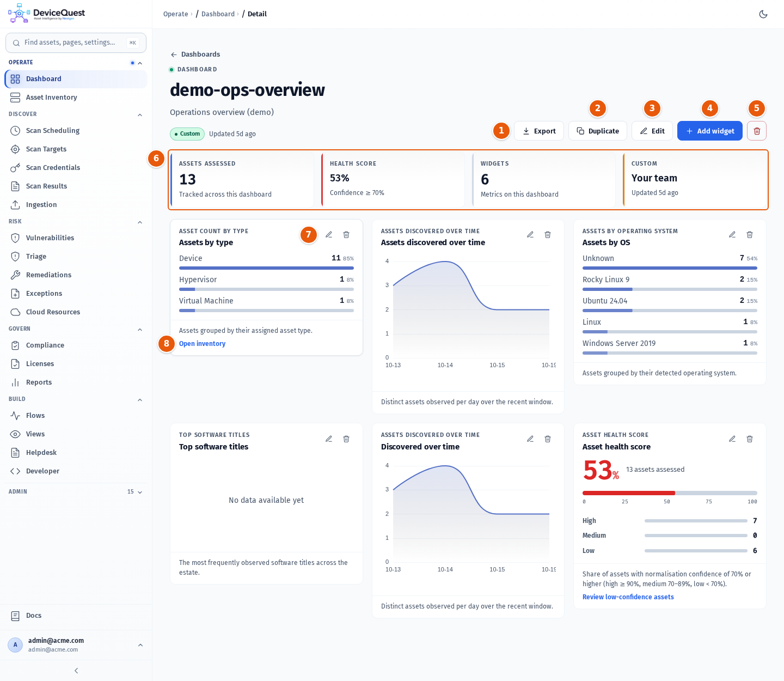Viewport: 784px width, 681px height.
Task: Open Asset Inventory in sidebar
Action: (x=76, y=98)
